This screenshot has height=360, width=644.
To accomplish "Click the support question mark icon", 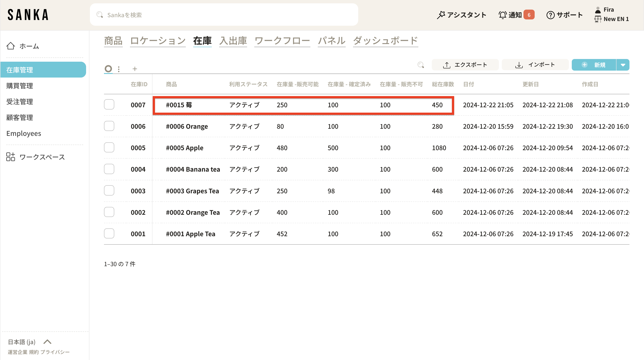I will [550, 15].
